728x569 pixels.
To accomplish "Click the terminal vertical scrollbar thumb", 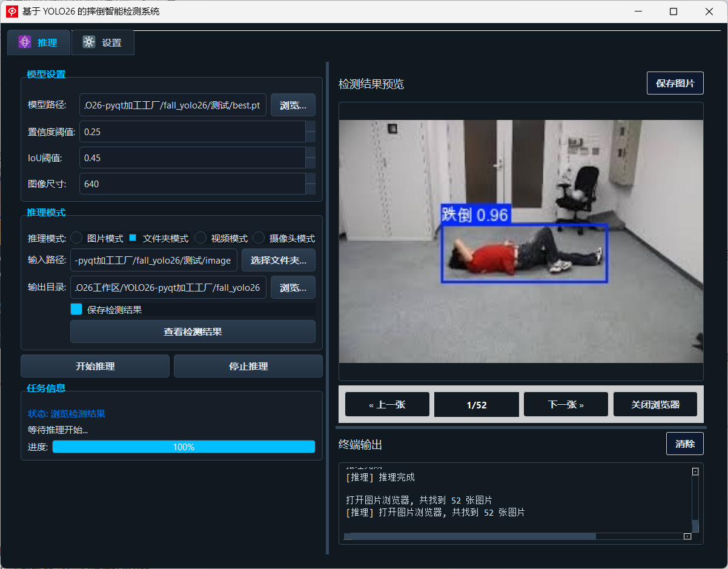I will (x=695, y=525).
